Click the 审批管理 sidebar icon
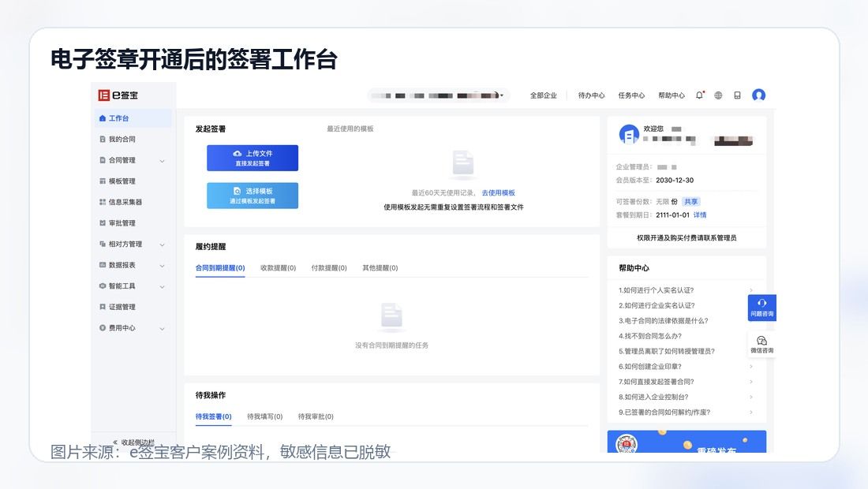 pyautogui.click(x=103, y=223)
